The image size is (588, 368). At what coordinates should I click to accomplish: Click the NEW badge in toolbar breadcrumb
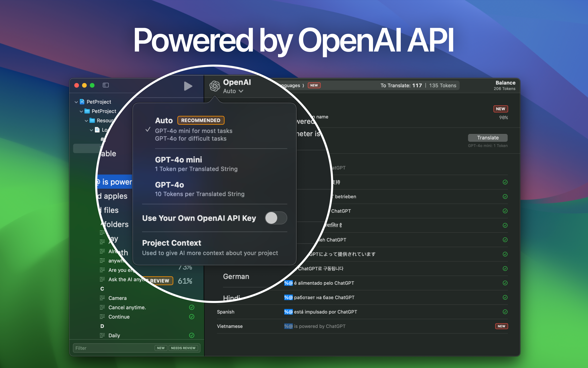314,85
